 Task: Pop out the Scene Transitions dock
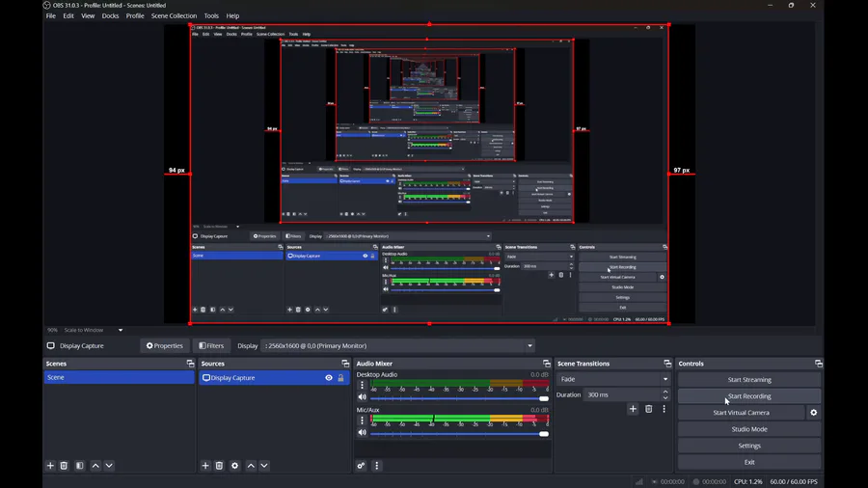(667, 364)
